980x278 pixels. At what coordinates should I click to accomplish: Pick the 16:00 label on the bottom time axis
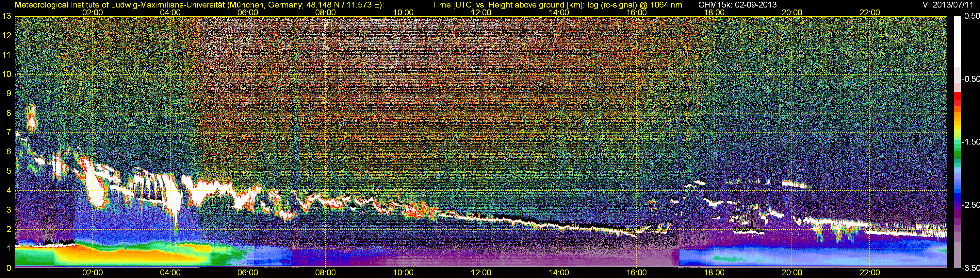click(636, 273)
